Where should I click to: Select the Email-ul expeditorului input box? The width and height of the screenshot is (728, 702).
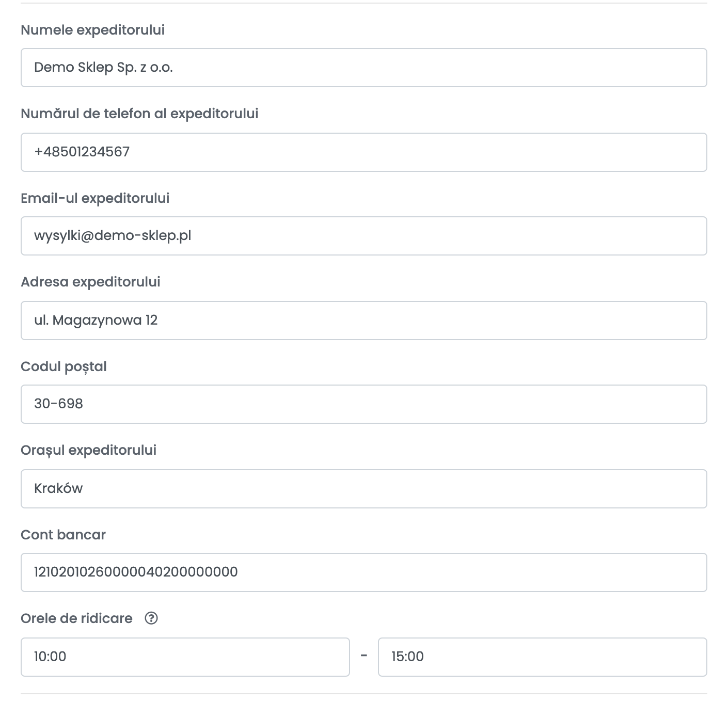tap(363, 236)
